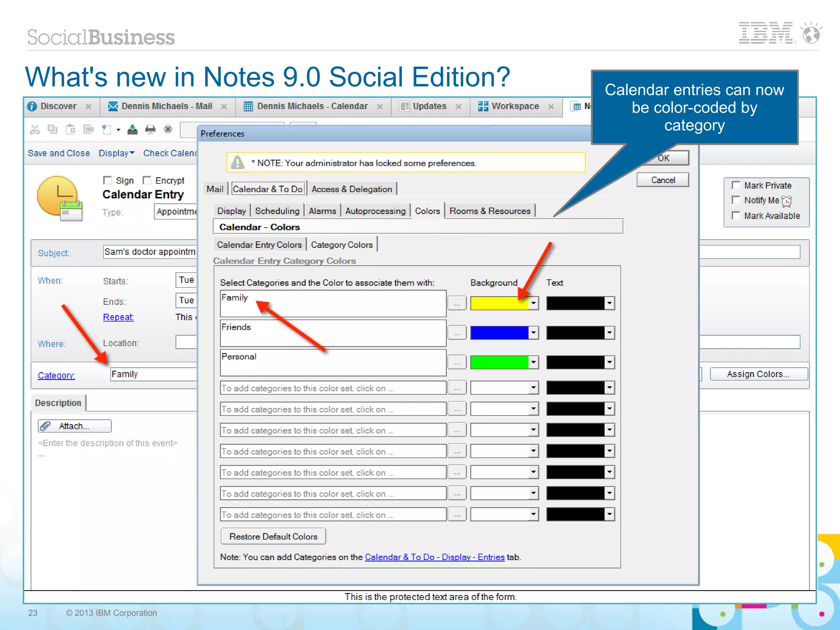Click the Subject input field

(x=150, y=252)
